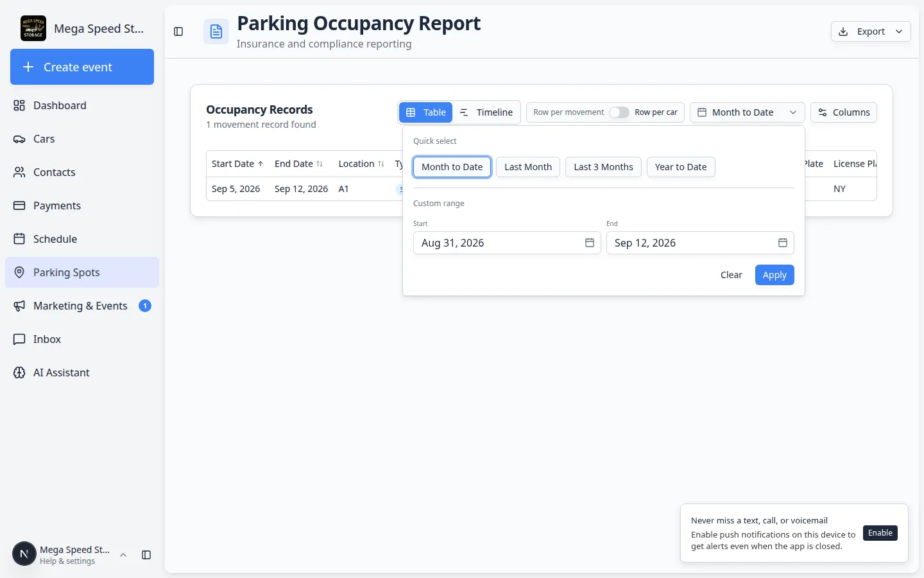
Task: Switch to Table view
Action: (x=426, y=112)
